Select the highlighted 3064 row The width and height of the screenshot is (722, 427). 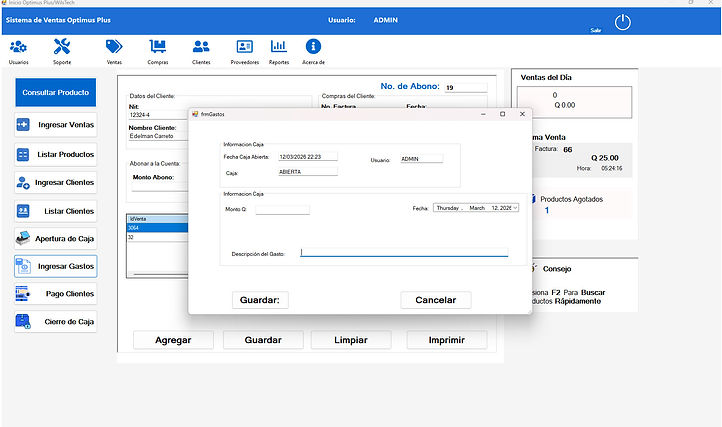pyautogui.click(x=157, y=228)
